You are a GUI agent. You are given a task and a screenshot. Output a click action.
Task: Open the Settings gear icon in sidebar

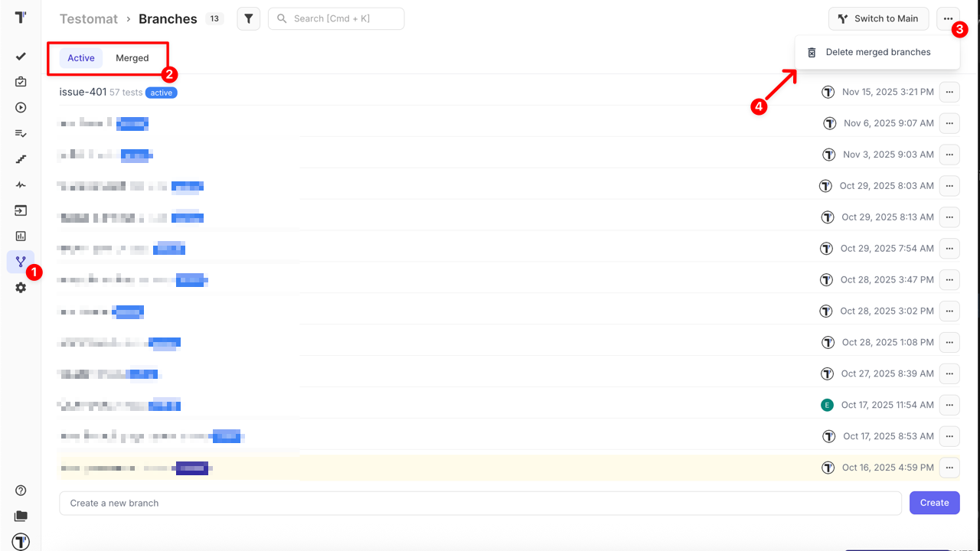tap(21, 288)
